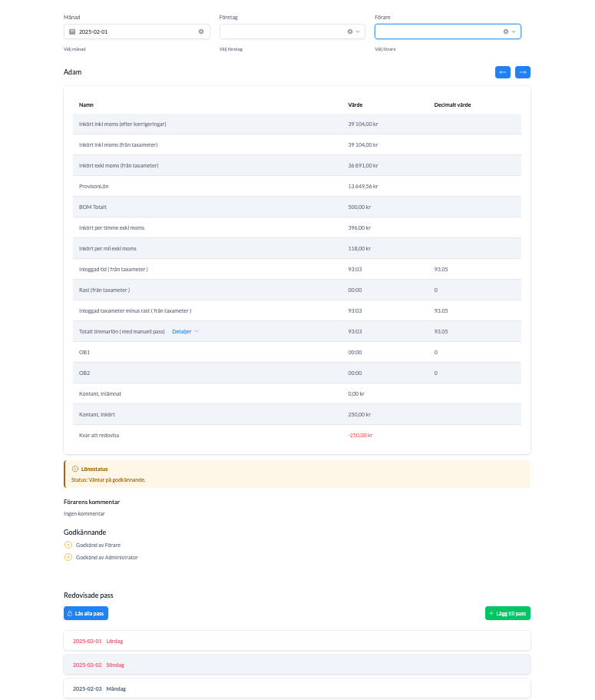Viewport: 595px width, 700px height.
Task: Expand Detaljer for Totalt timmarlön
Action: coord(185,331)
